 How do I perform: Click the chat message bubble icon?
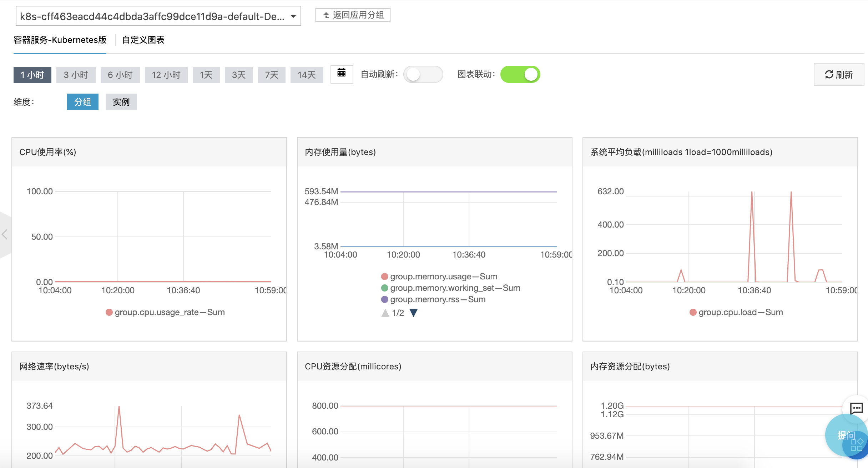point(856,408)
